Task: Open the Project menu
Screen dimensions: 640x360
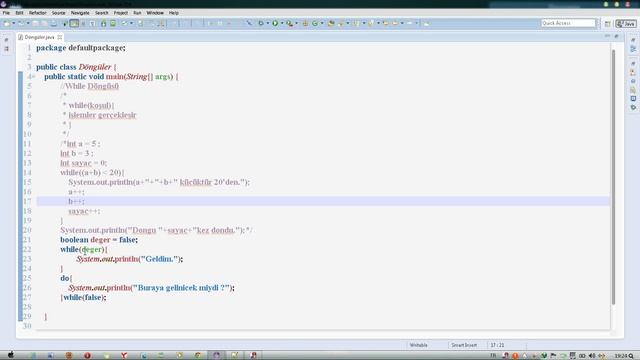Action: point(120,13)
